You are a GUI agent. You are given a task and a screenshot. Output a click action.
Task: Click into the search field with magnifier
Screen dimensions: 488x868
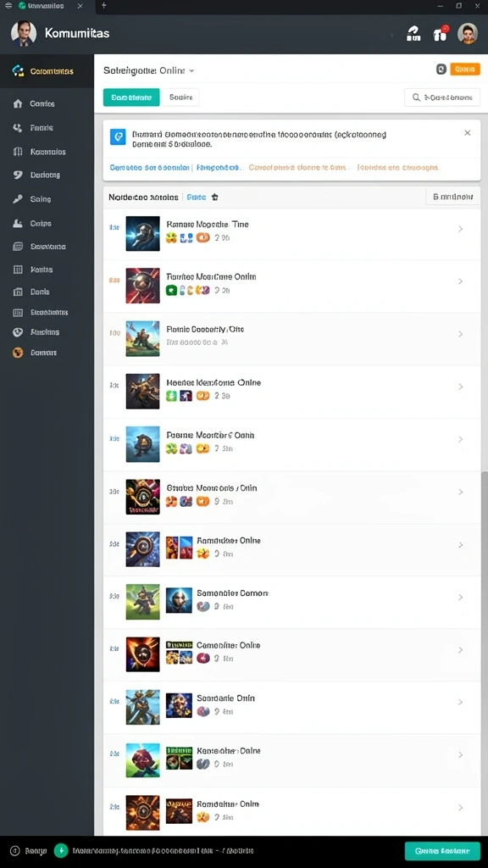(442, 97)
